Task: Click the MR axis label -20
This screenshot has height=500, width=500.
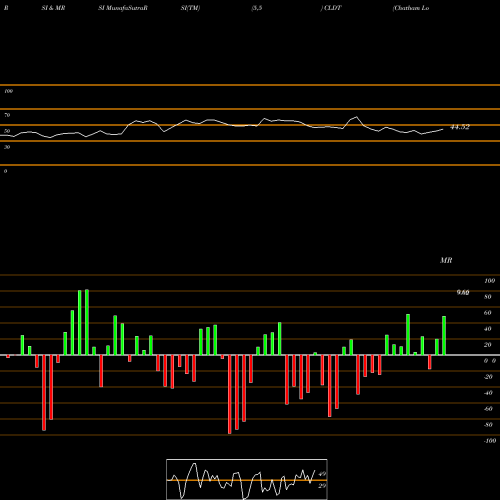Action: [x=488, y=377]
